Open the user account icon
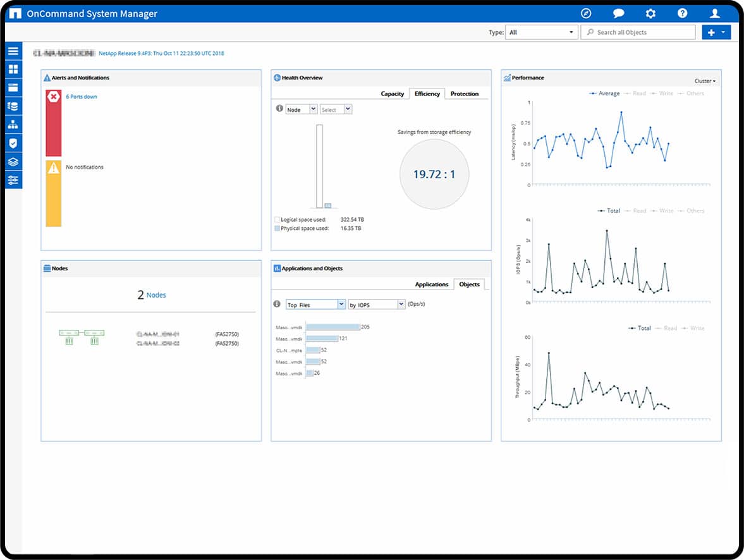744x560 pixels. point(714,13)
